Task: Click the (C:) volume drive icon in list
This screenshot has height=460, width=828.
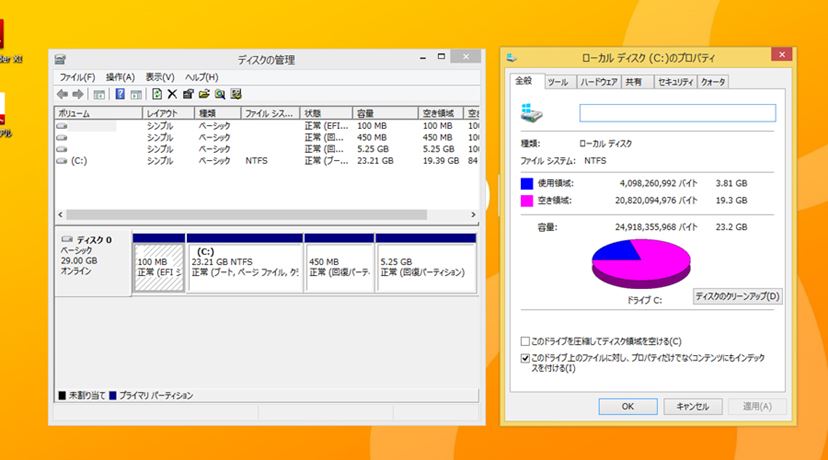Action: [x=62, y=161]
